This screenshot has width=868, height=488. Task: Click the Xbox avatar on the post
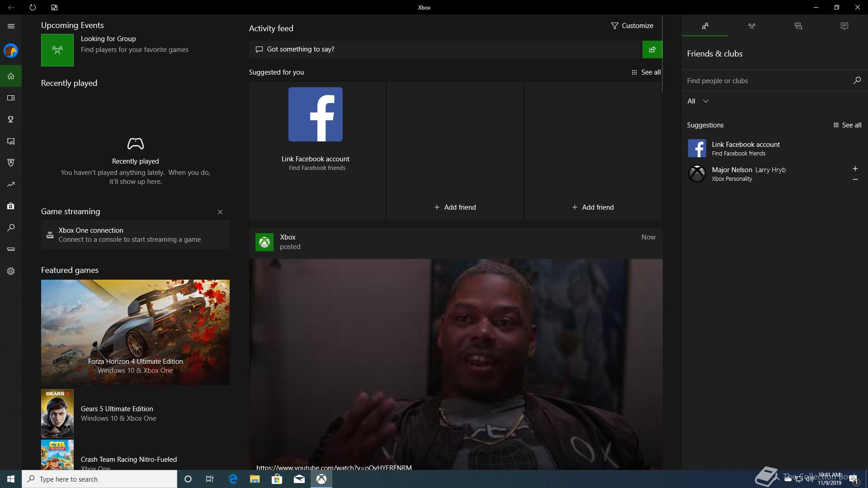[x=264, y=242]
